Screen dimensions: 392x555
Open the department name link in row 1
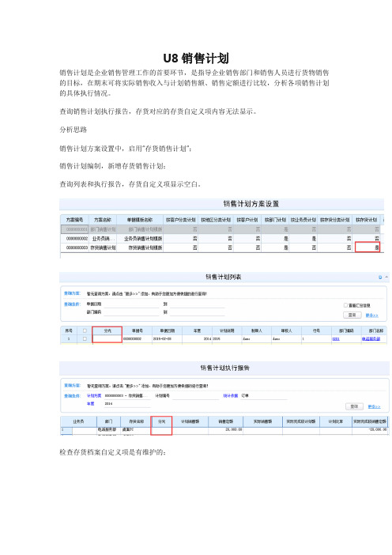point(371,338)
